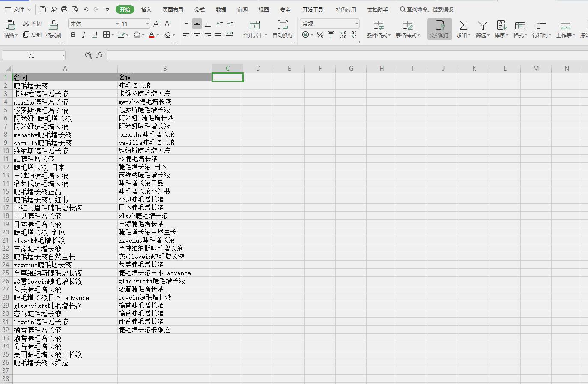The image size is (588, 384).
Task: Click the zoom magnifier beside formula bar
Action: point(88,55)
